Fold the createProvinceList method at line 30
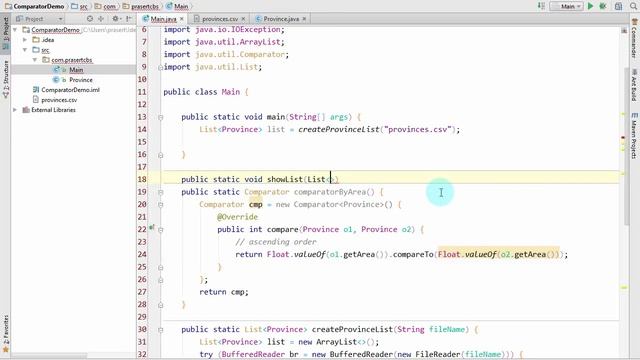Image resolution: width=640 pixels, height=360 pixels. (160, 330)
